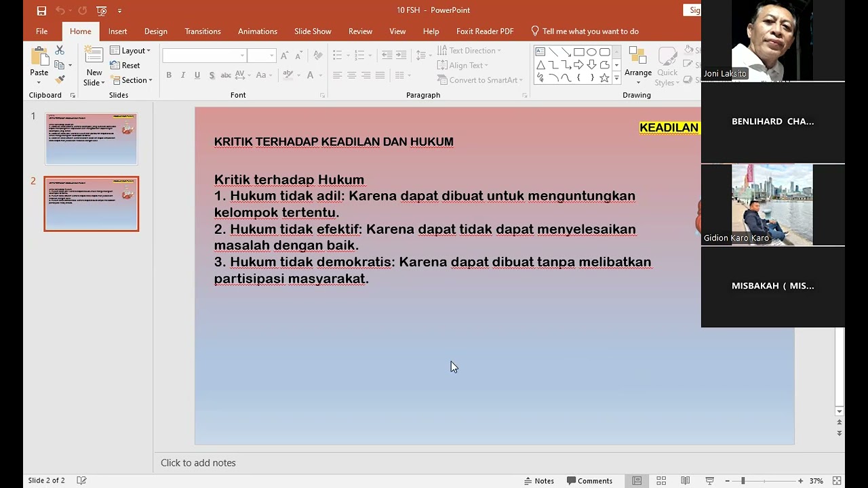The image size is (868, 488).
Task: Switch to the Insert tab
Action: click(x=117, y=31)
